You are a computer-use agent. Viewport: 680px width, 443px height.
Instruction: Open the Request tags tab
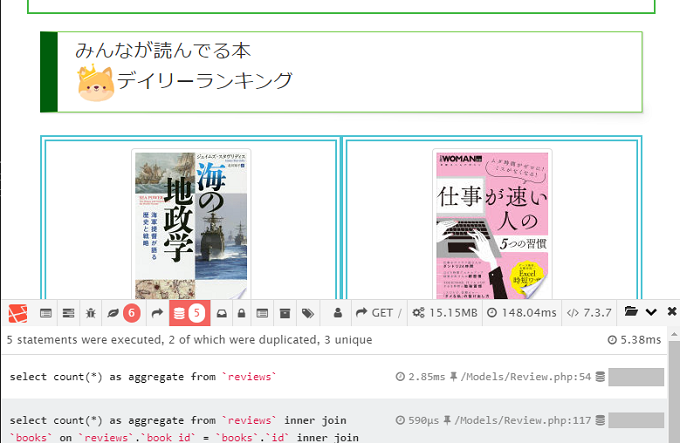[308, 313]
